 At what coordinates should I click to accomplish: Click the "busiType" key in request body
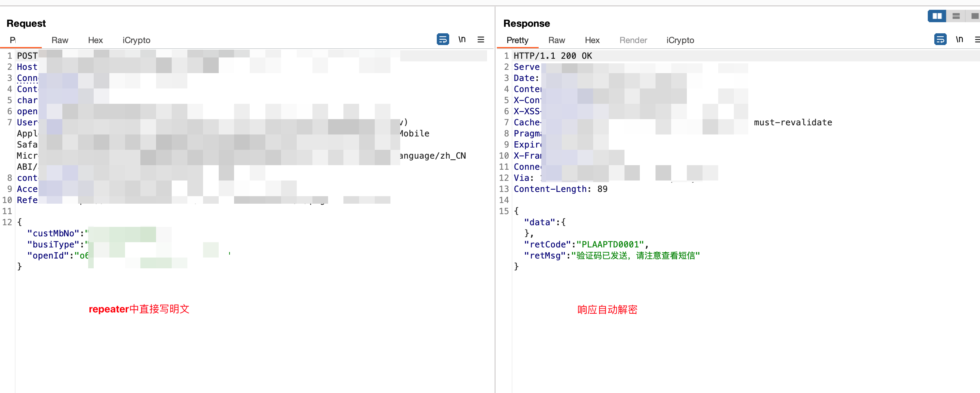(x=53, y=244)
